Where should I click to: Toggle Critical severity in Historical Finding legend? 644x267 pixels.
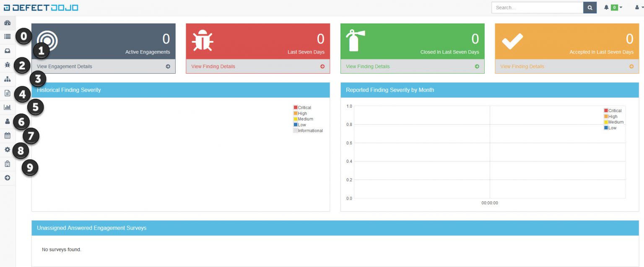(303, 107)
